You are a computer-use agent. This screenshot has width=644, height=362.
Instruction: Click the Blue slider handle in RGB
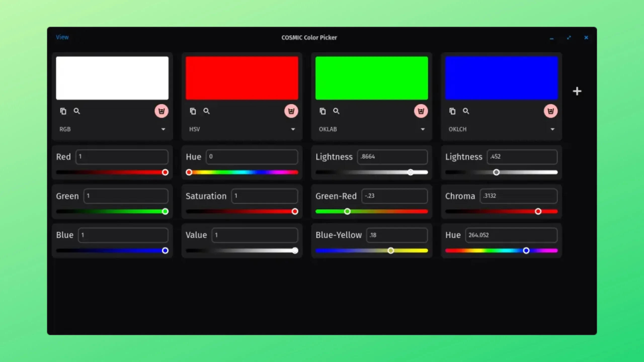pyautogui.click(x=165, y=251)
